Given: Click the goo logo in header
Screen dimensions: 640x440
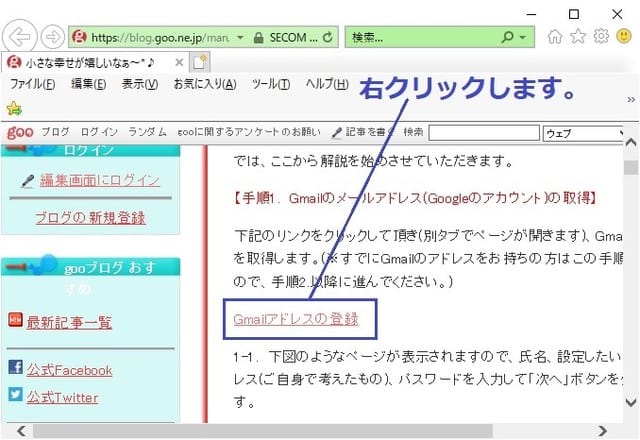Looking at the screenshot, I should tap(19, 132).
